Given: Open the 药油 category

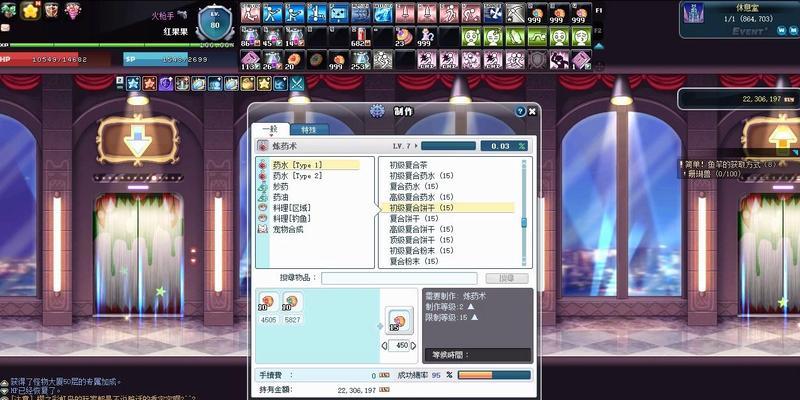Looking at the screenshot, I should (280, 197).
